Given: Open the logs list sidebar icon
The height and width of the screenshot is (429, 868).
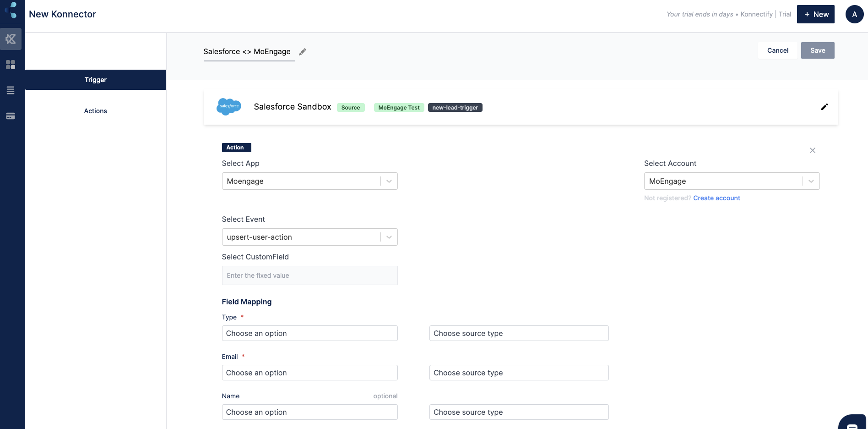Looking at the screenshot, I should (x=11, y=90).
